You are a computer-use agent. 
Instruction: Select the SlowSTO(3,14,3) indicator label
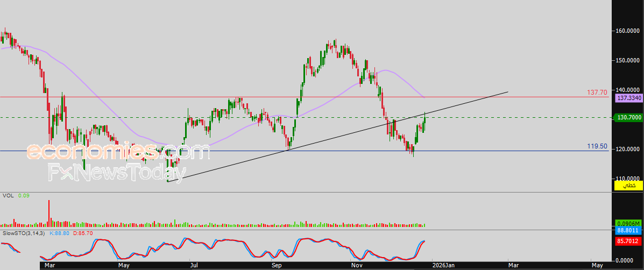pyautogui.click(x=24, y=233)
